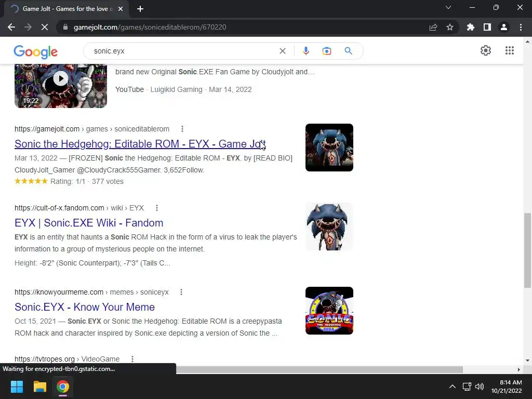This screenshot has height=399, width=532.
Task: Select the Game Jolt browser tab
Action: [66, 9]
